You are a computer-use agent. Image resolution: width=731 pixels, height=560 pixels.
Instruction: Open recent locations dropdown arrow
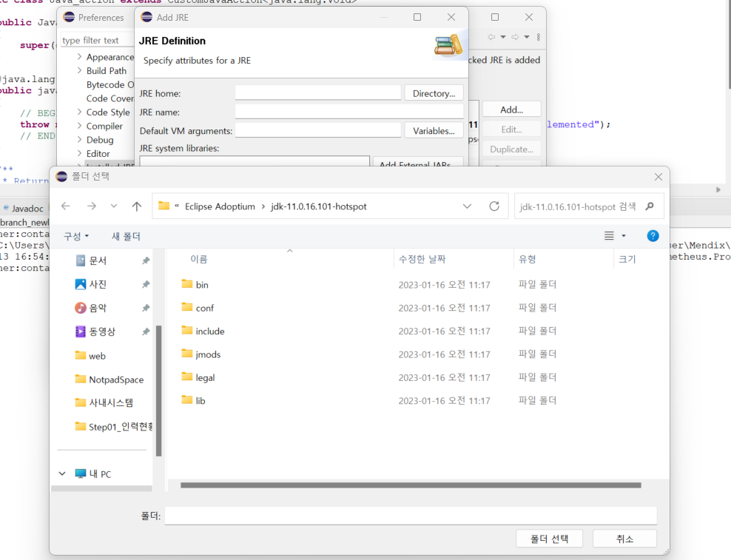[114, 206]
